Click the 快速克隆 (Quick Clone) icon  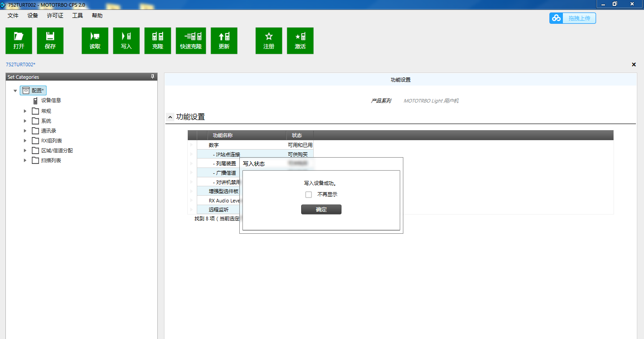coord(191,37)
